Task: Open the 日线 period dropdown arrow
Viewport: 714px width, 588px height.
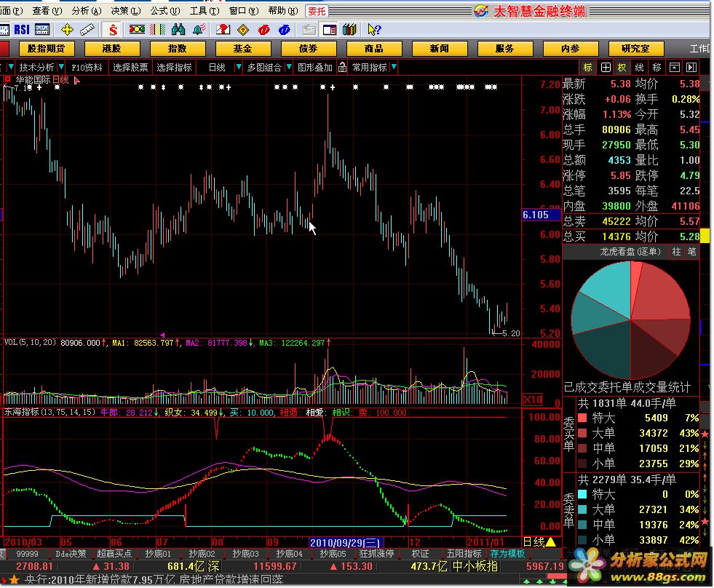Action: (x=238, y=68)
